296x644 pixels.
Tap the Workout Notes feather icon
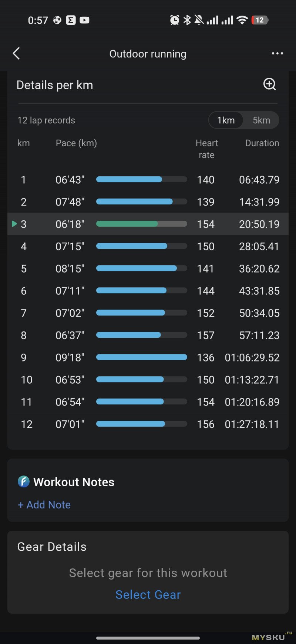(x=24, y=481)
